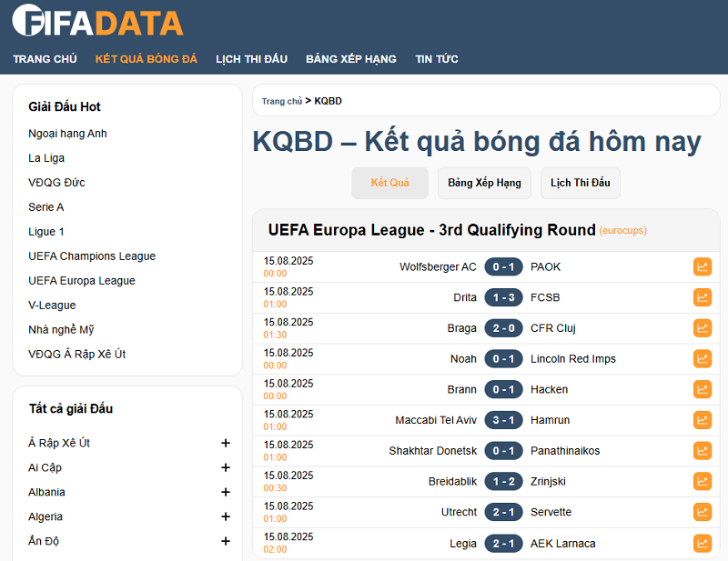Click the 0 - 1 score of Wolfsberger match
Screen dimensions: 728x561
coord(503,267)
